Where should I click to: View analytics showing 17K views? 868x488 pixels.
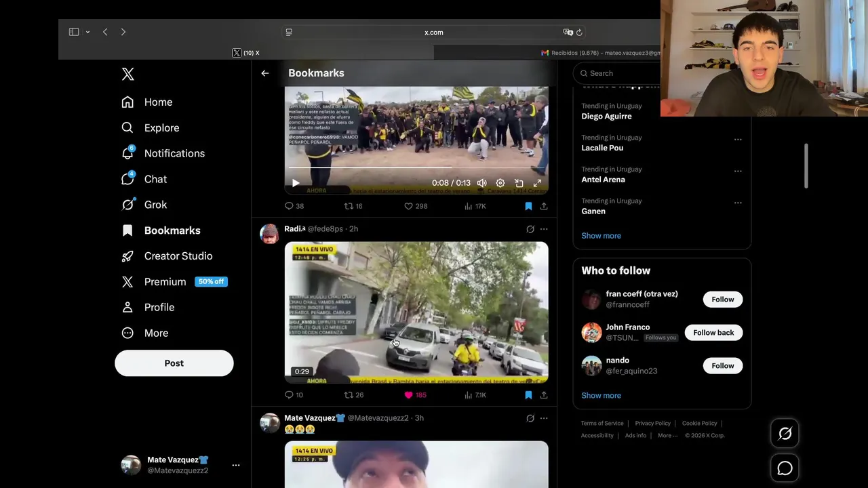click(x=475, y=206)
